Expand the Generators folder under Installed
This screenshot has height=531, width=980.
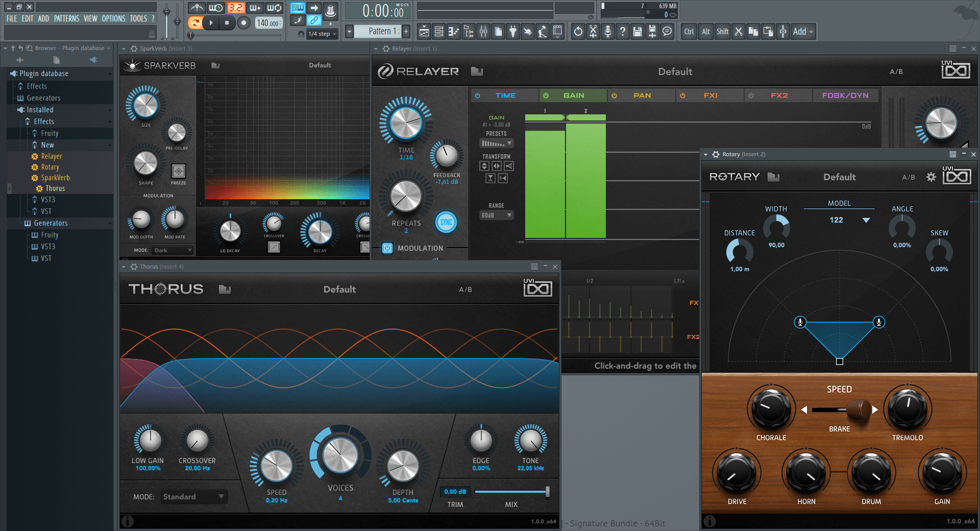[51, 223]
